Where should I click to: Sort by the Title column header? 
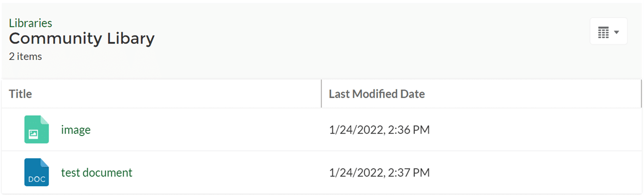[x=21, y=94]
